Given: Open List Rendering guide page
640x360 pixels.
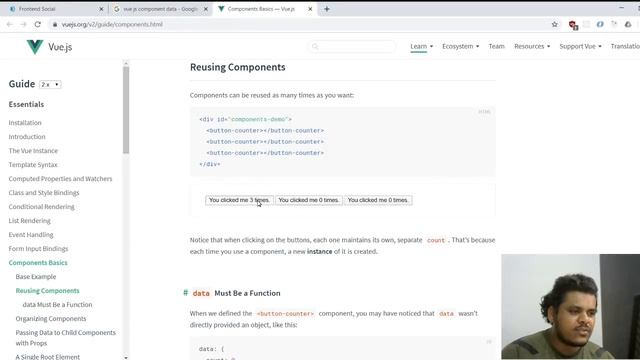Looking at the screenshot, I should 29,220.
